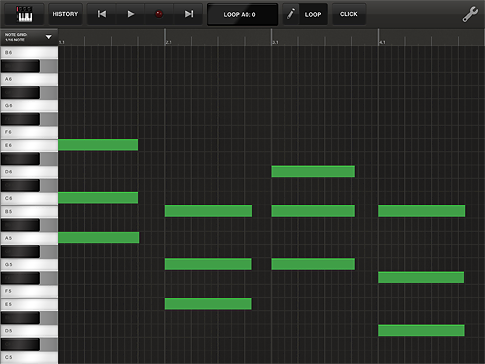Viewport: 485px width, 364px height.
Task: Tap the E5 piano key
Action: [29, 304]
